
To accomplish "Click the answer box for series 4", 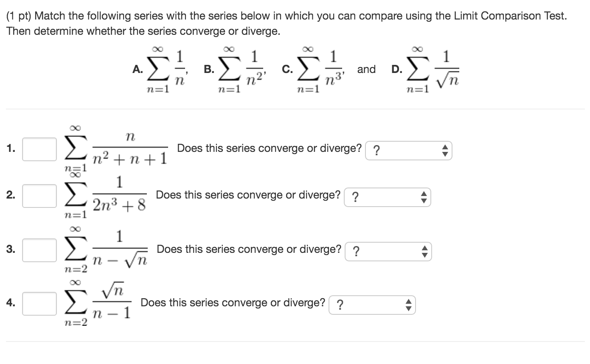I will (39, 302).
